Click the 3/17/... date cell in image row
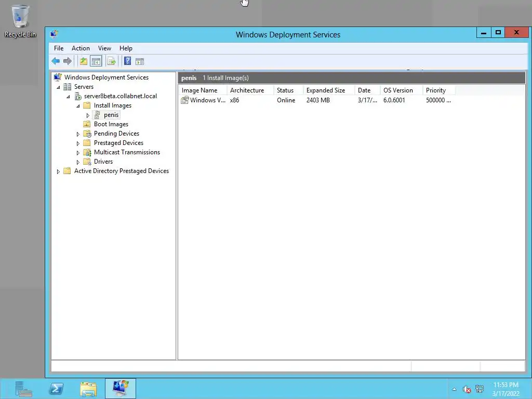The height and width of the screenshot is (399, 532). click(367, 100)
